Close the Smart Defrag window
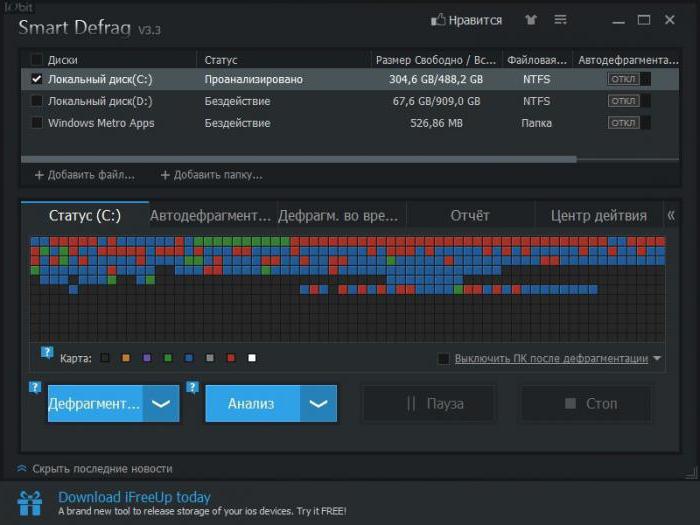 point(670,20)
